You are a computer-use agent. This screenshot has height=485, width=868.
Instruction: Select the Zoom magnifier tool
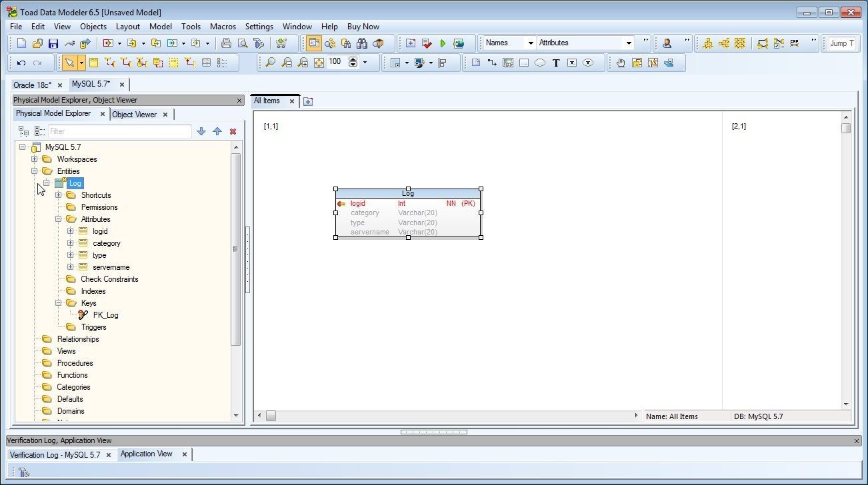tap(270, 63)
